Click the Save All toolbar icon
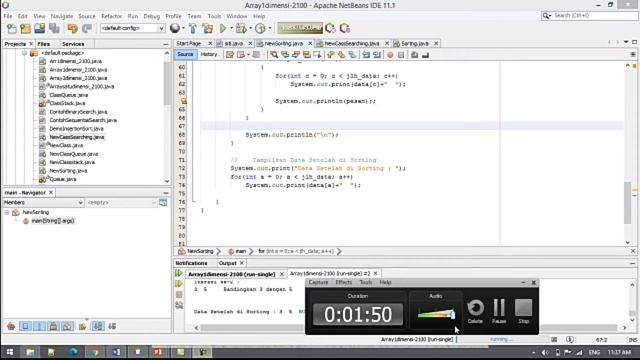 click(x=54, y=28)
